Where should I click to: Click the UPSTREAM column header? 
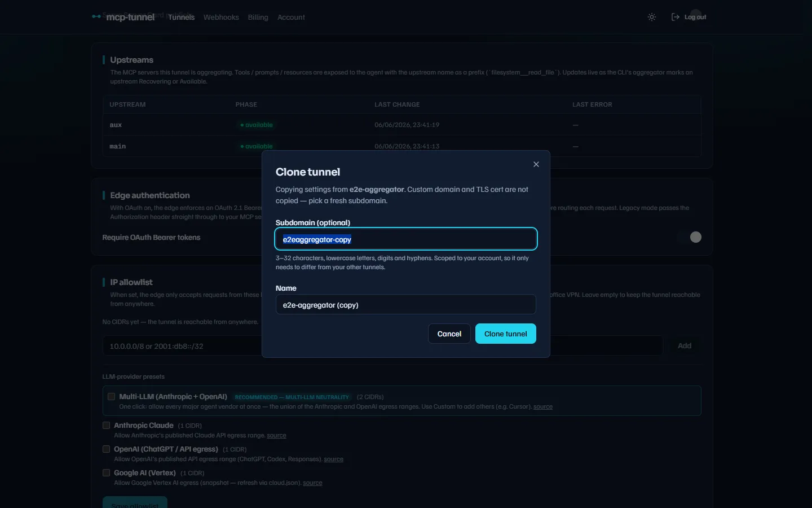coord(127,104)
